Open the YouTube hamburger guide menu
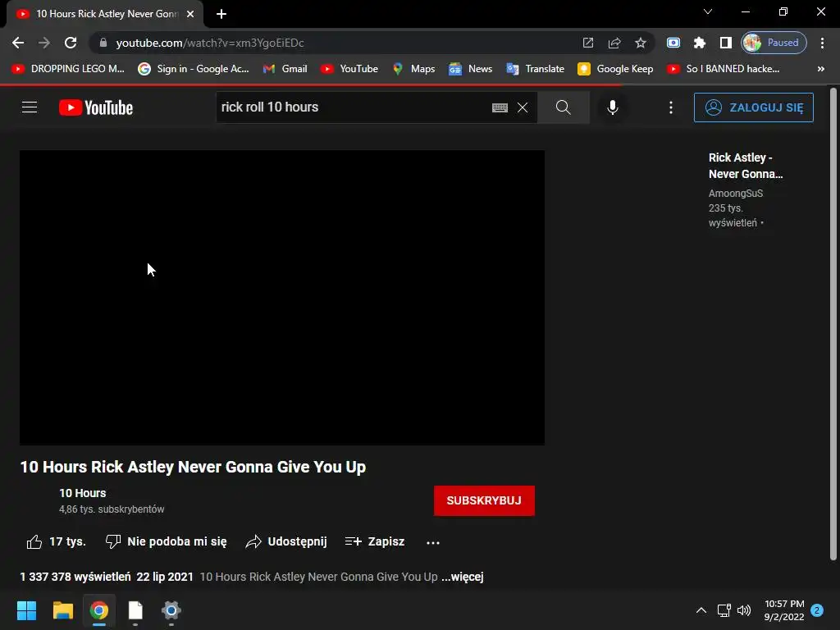Screen dimensions: 840x630 tap(30, 107)
